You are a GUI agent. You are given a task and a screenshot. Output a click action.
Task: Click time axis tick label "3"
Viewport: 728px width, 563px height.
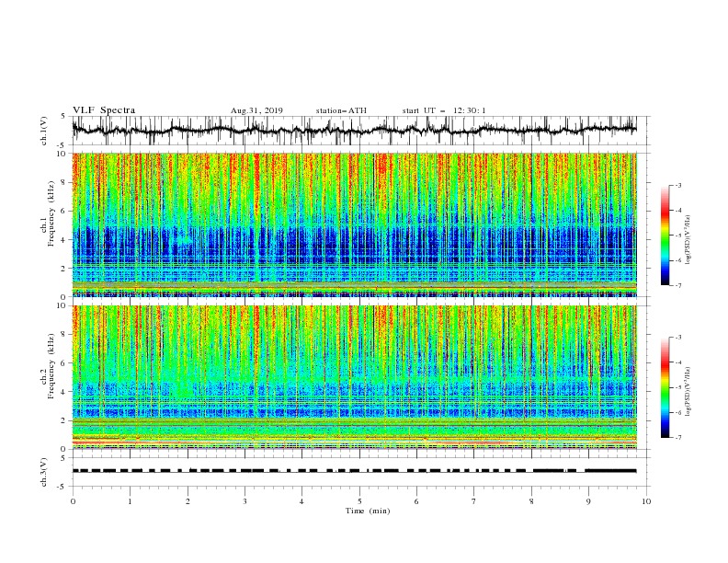[x=245, y=501]
